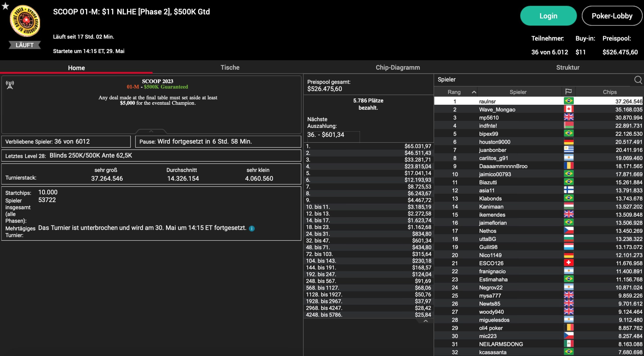Click the SCOOP tournament logo badge
The image size is (644, 356).
coord(25,21)
